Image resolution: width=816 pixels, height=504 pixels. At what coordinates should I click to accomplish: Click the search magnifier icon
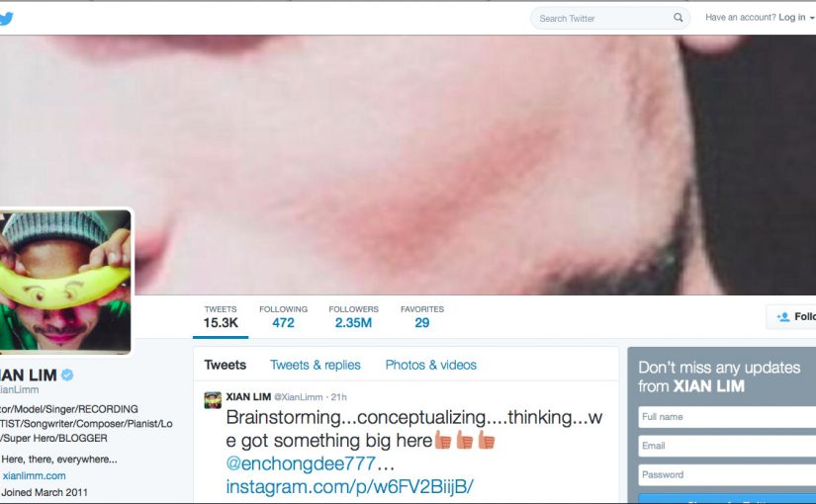coord(679,18)
